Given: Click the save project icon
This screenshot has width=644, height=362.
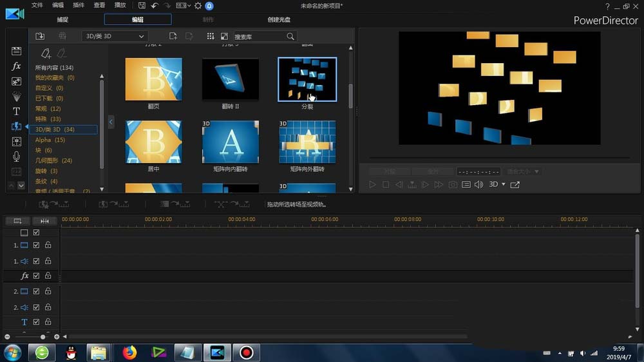Looking at the screenshot, I should pos(142,5).
